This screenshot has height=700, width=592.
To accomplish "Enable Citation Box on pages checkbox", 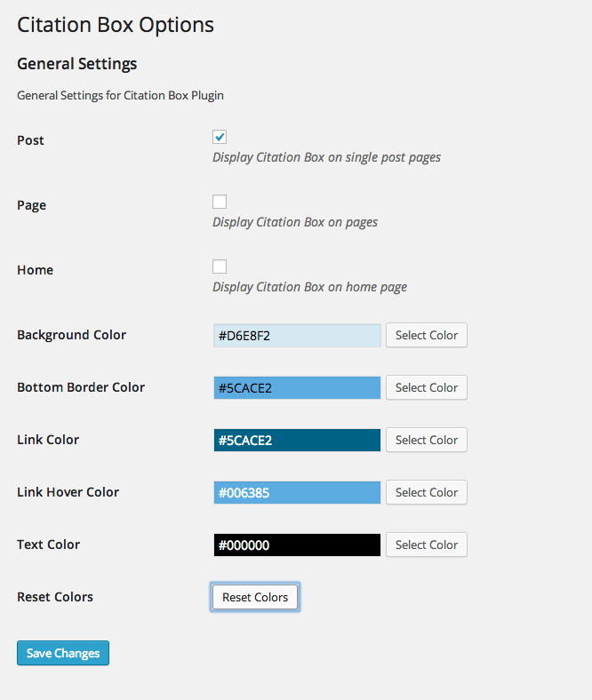I will 220,202.
